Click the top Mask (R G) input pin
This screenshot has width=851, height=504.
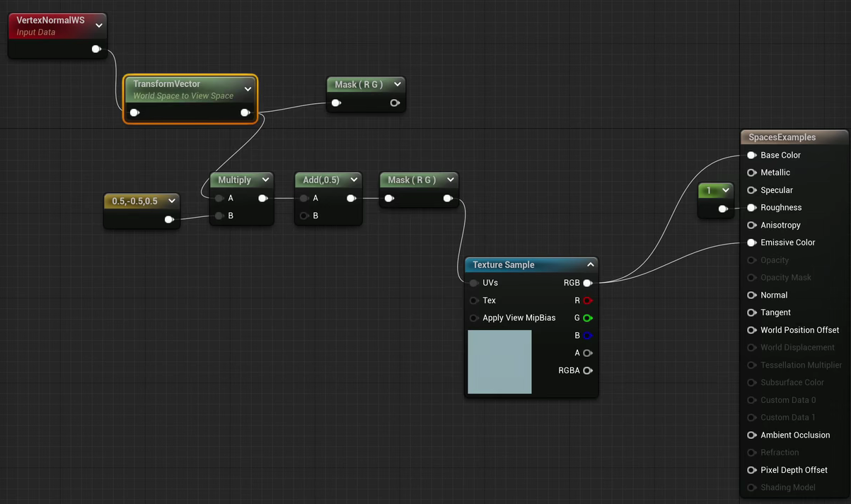(336, 103)
